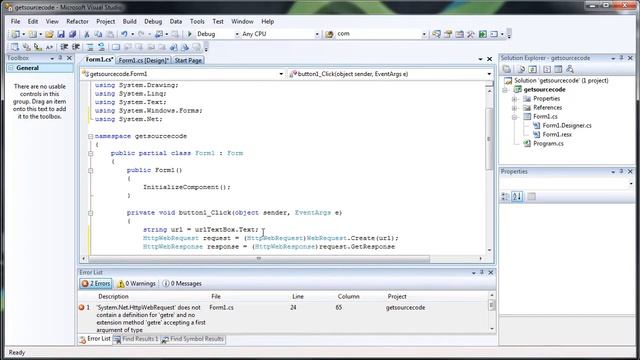Viewport: 640px width, 360px height.
Task: Open the button1_Click member dropdown
Action: coord(489,74)
